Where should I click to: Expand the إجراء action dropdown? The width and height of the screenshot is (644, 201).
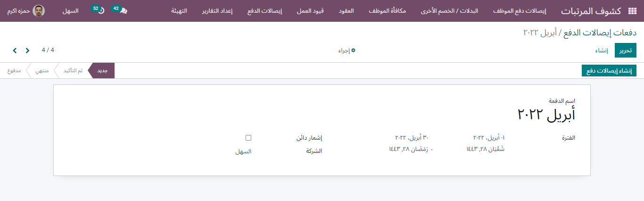(x=347, y=50)
